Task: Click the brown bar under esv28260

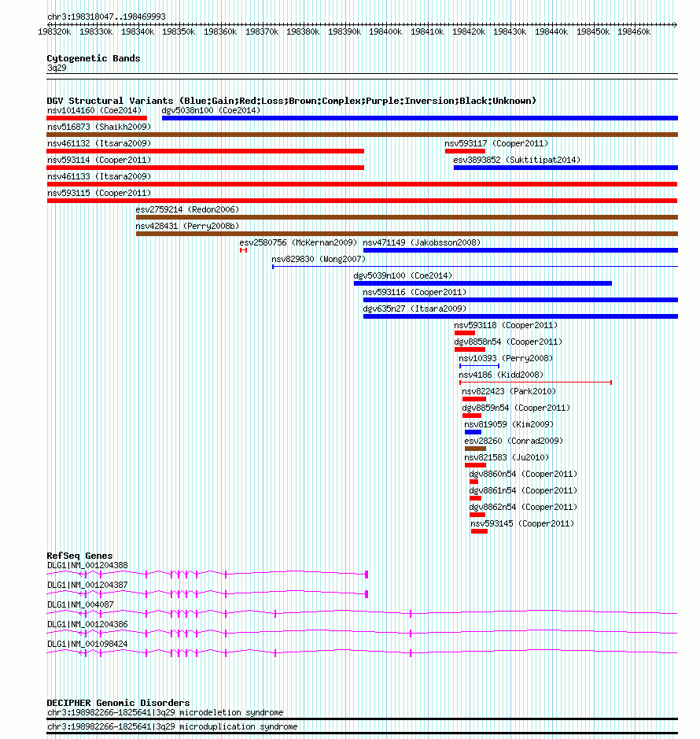Action: [475, 449]
